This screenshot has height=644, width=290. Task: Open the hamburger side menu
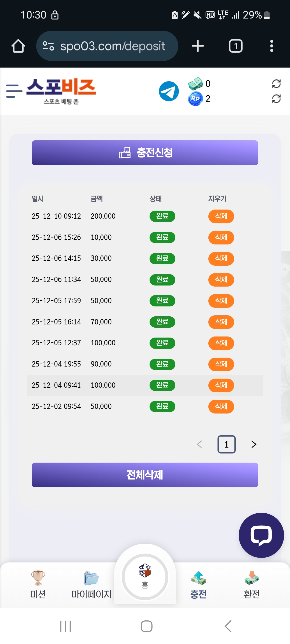[14, 91]
